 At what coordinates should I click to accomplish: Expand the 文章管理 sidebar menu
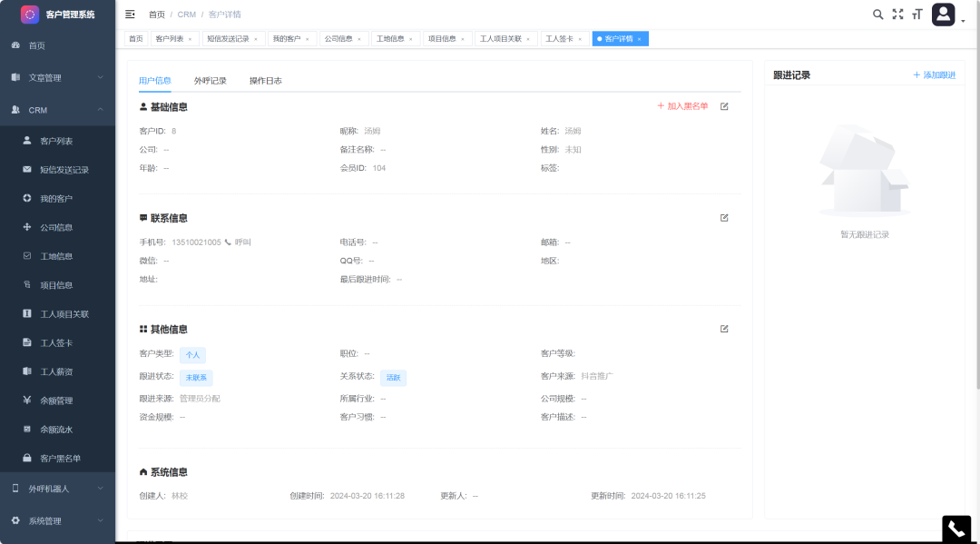coord(57,77)
